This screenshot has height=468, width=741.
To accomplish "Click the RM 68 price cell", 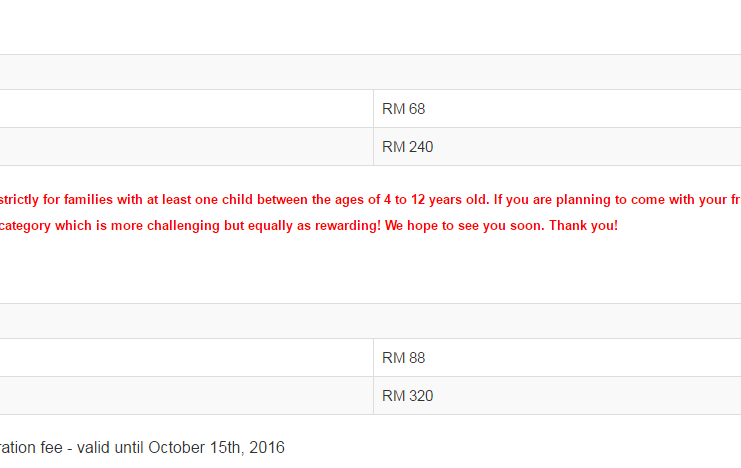I will (557, 109).
